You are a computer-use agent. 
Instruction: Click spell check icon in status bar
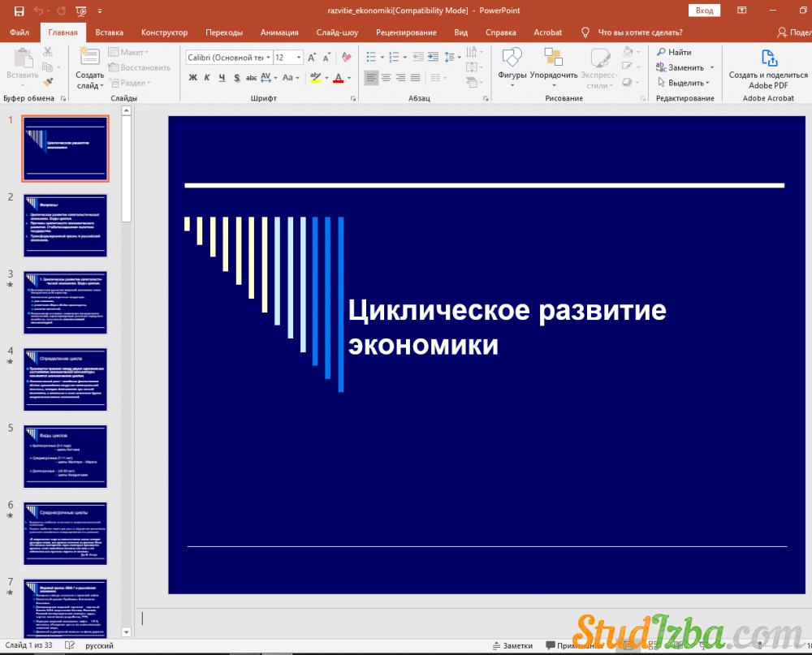[x=70, y=645]
